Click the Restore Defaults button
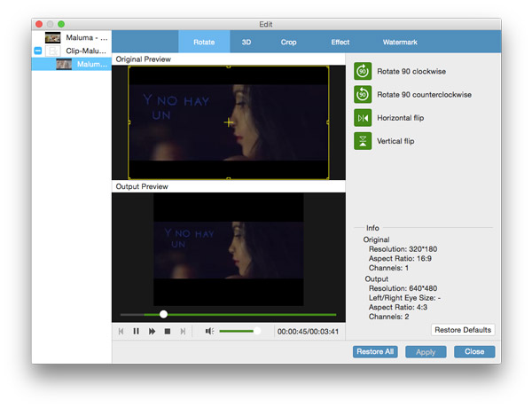532x408 pixels. pos(463,330)
